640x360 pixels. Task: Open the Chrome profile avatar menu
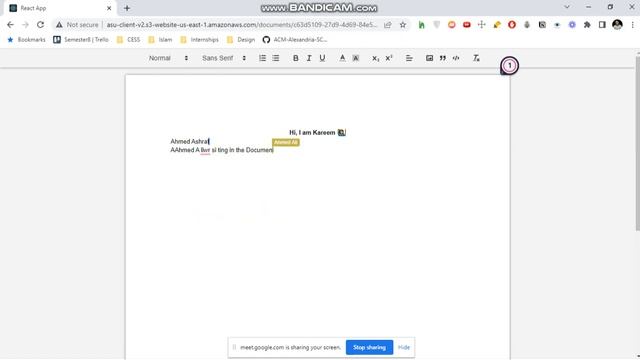617,25
